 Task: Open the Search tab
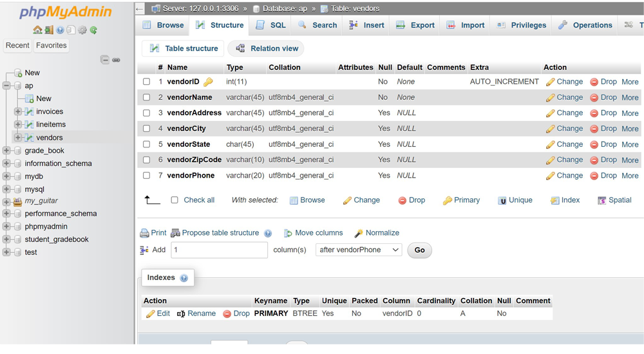pyautogui.click(x=317, y=25)
